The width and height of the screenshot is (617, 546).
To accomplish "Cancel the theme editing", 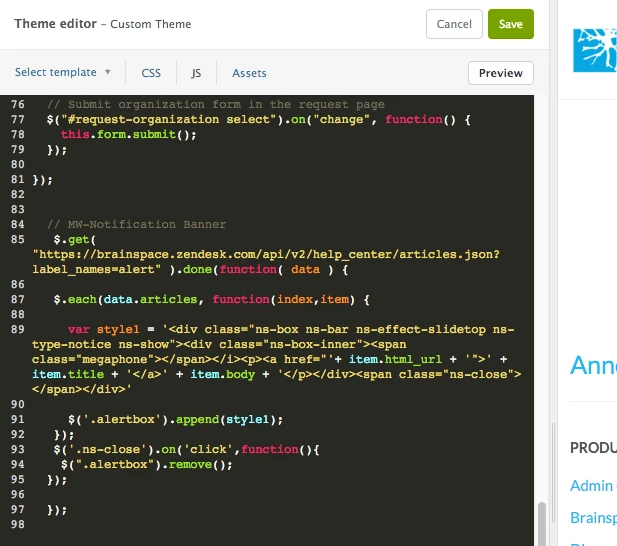I will click(x=454, y=24).
